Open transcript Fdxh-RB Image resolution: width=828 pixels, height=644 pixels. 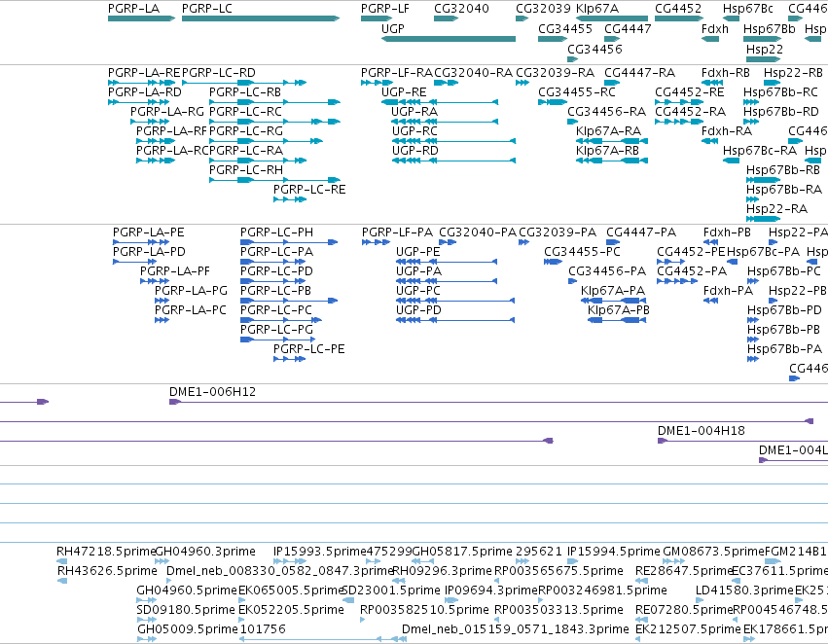click(726, 73)
